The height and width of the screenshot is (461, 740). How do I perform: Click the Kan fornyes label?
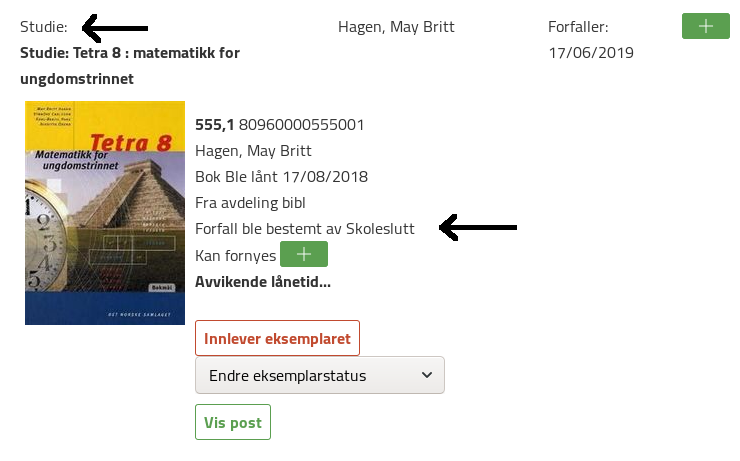235,255
